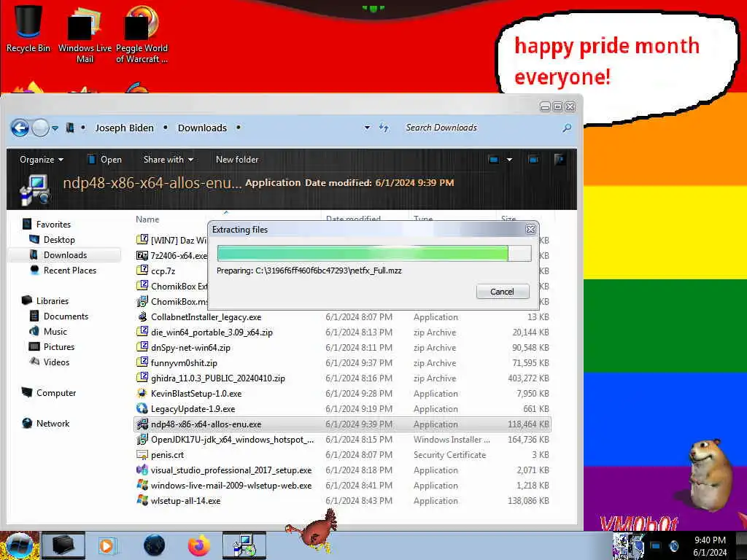Click KevinBlastSetup-1.0.exe icon

(x=142, y=393)
